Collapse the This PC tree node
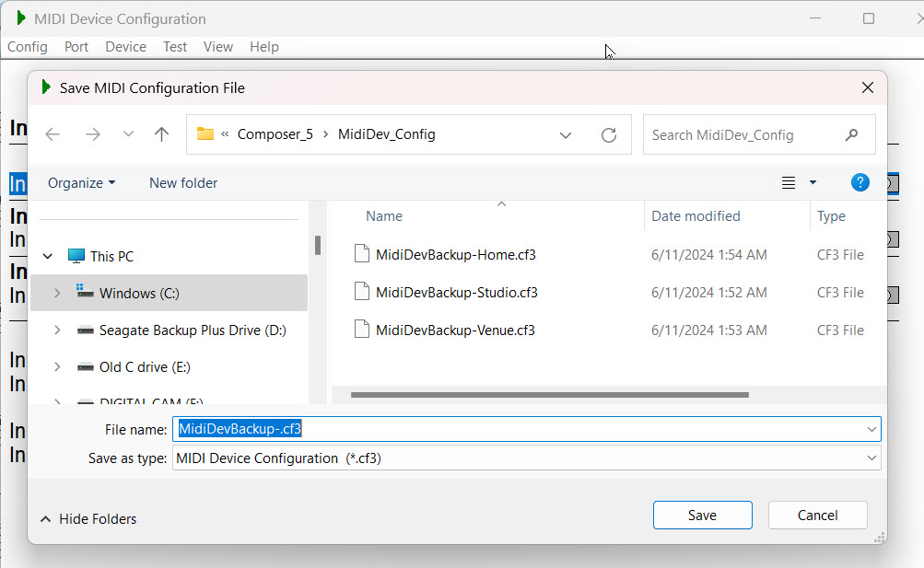Viewport: 924px width, 568px height. [50, 257]
